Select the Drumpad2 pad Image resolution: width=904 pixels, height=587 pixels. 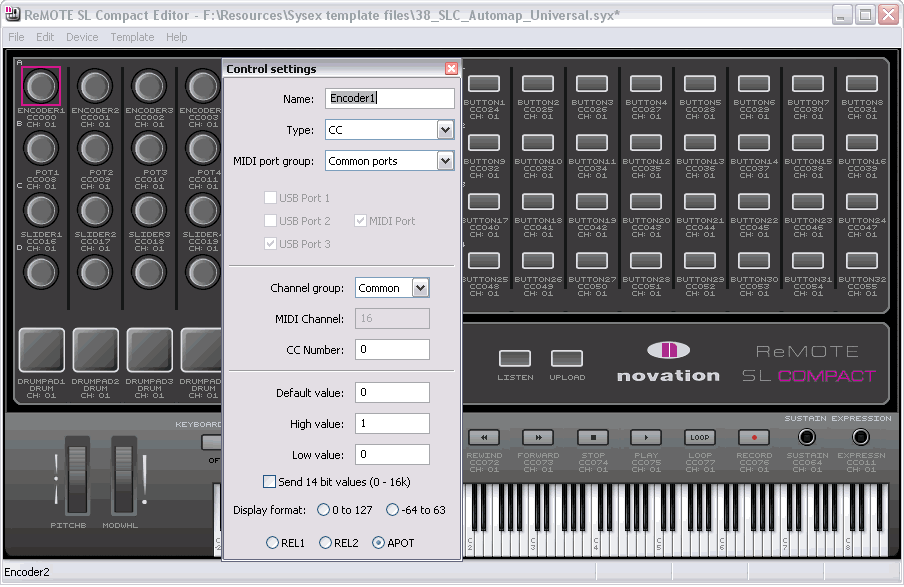pyautogui.click(x=96, y=350)
